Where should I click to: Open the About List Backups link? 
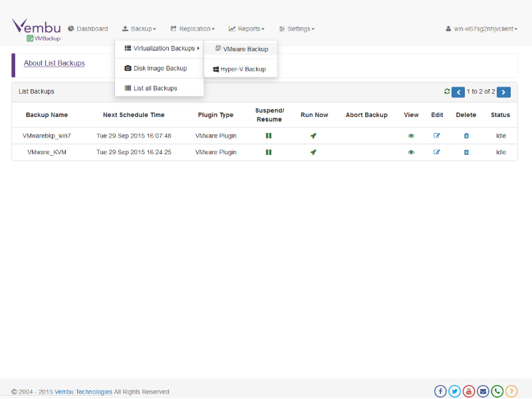click(55, 63)
